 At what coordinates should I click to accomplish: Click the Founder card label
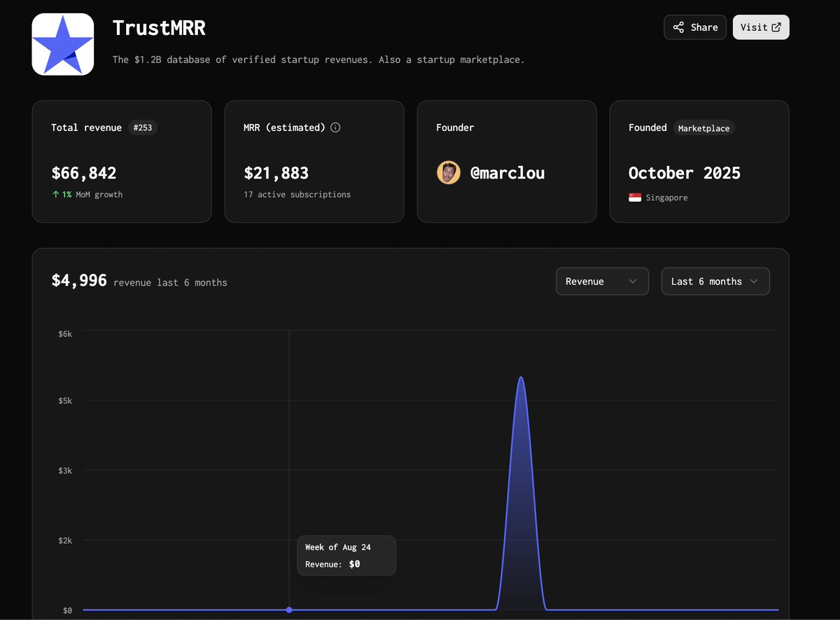point(455,128)
